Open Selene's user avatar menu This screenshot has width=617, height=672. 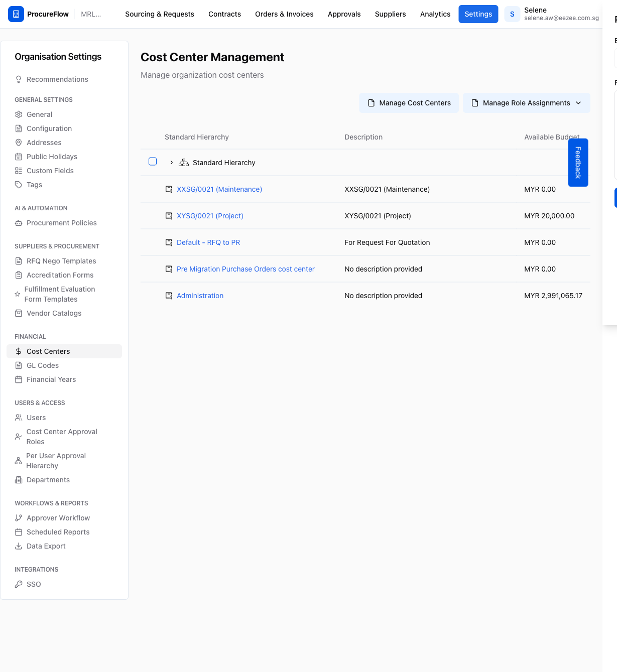512,14
